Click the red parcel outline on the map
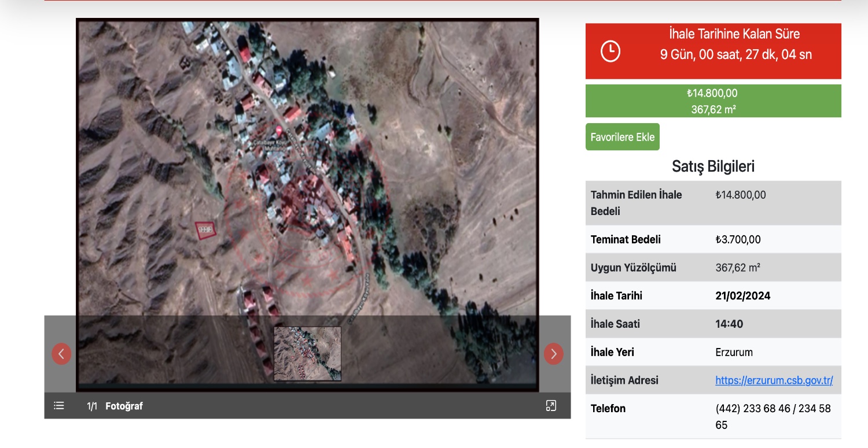This screenshot has height=448, width=868. [x=205, y=229]
